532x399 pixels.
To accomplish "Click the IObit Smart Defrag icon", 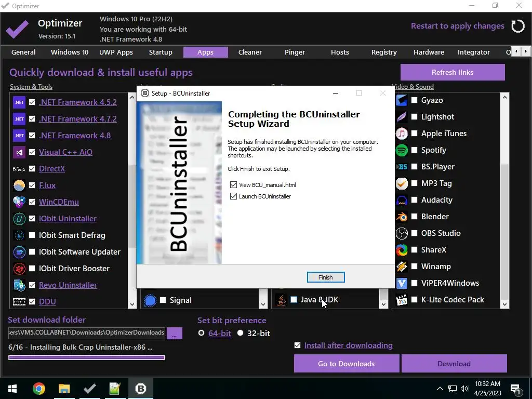I will coord(19,235).
